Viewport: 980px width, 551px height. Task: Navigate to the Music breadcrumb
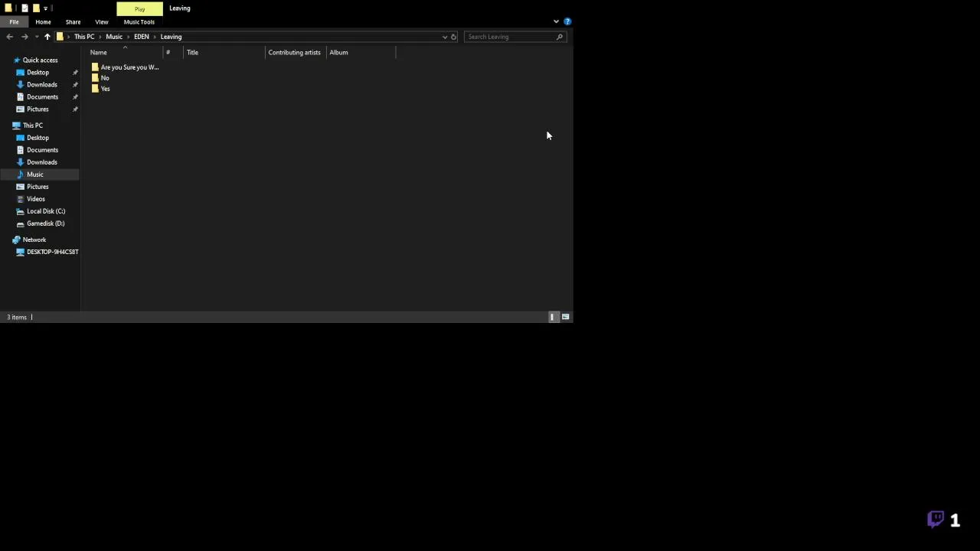pyautogui.click(x=114, y=37)
